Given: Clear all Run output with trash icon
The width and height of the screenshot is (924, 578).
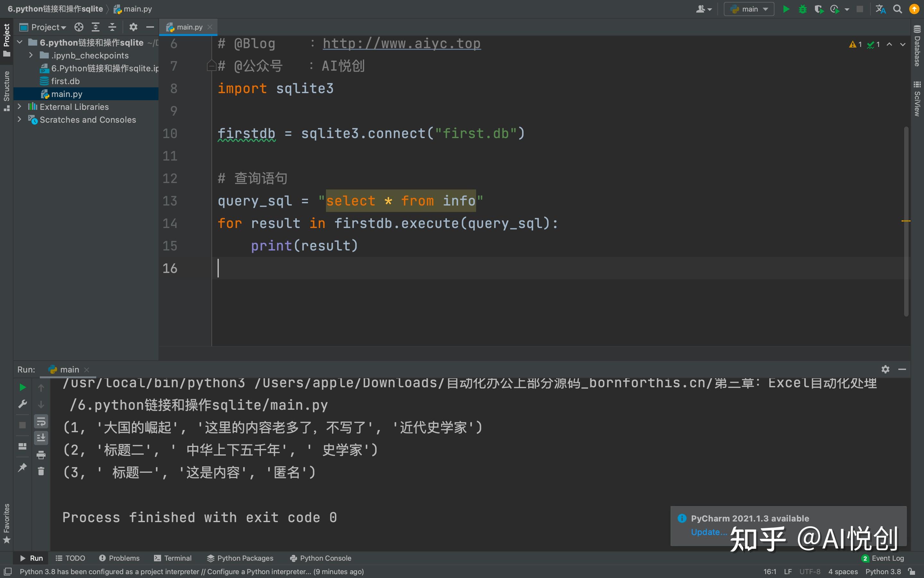Looking at the screenshot, I should (x=41, y=471).
